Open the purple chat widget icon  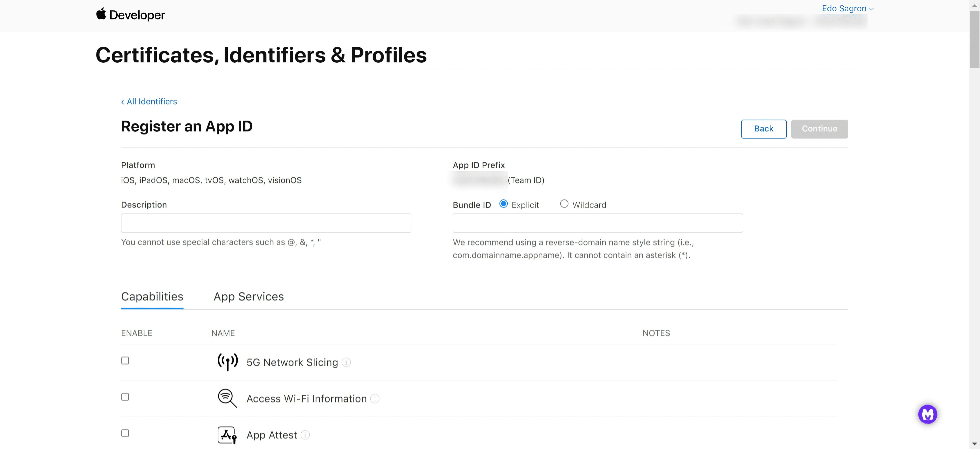(x=928, y=414)
